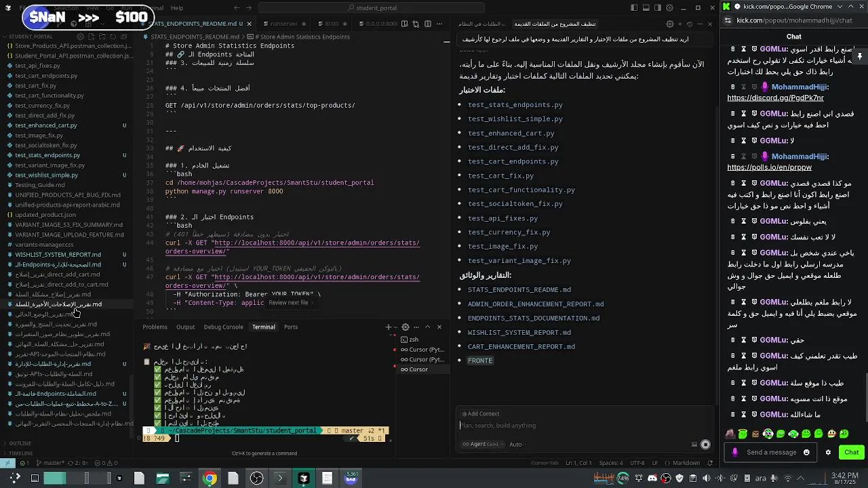Click taskbar clock showing 3:42 PM
This screenshot has width=868, height=488.
[x=844, y=479]
